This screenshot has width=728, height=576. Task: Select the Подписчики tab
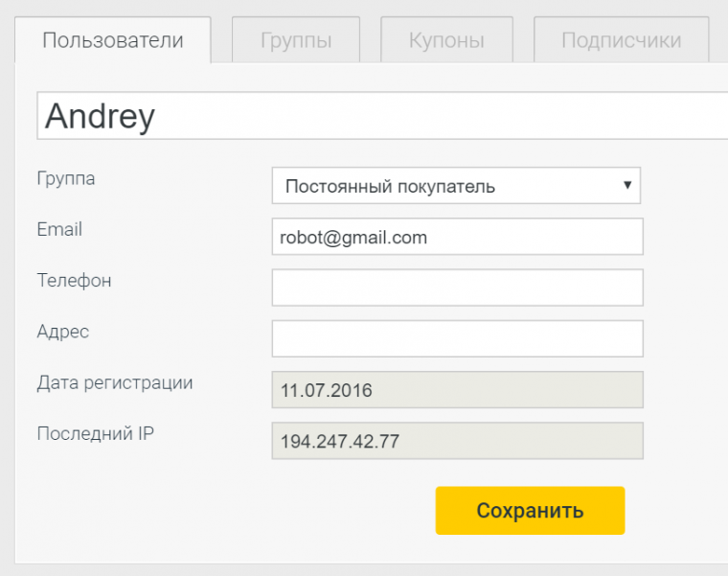(621, 40)
